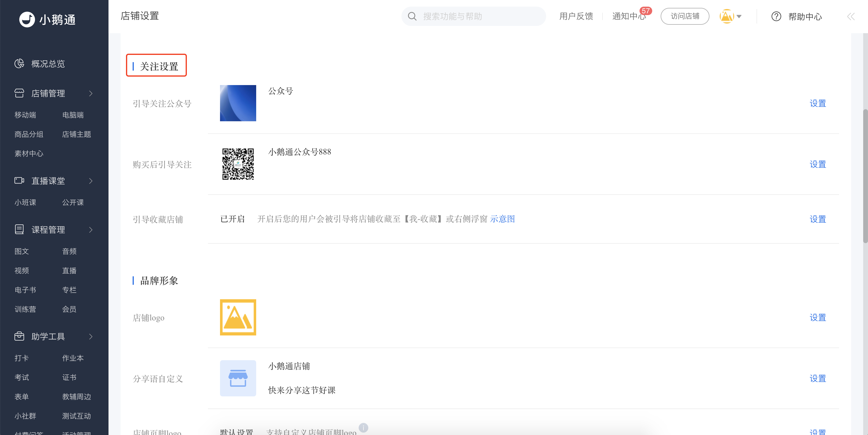Open 测试互动 in sidebar

(77, 416)
